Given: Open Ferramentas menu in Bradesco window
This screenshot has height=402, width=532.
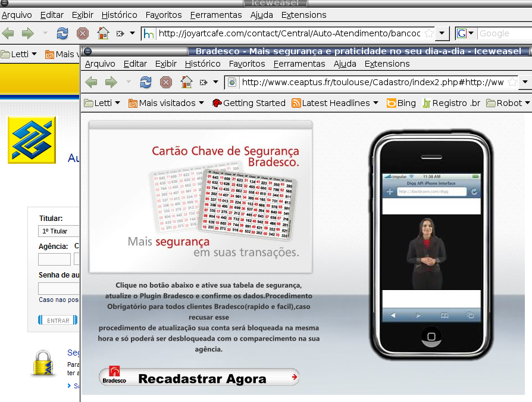Looking at the screenshot, I should (299, 64).
